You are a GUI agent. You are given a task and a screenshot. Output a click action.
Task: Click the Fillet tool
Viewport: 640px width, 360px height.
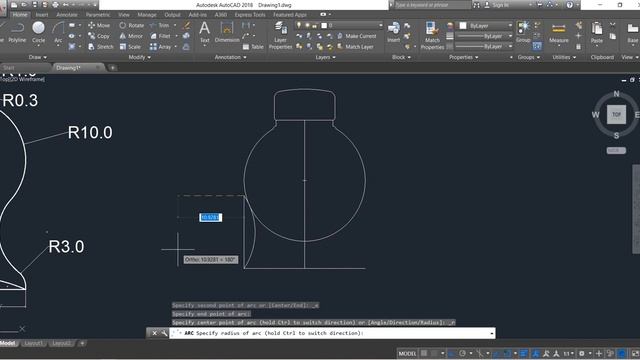[160, 36]
